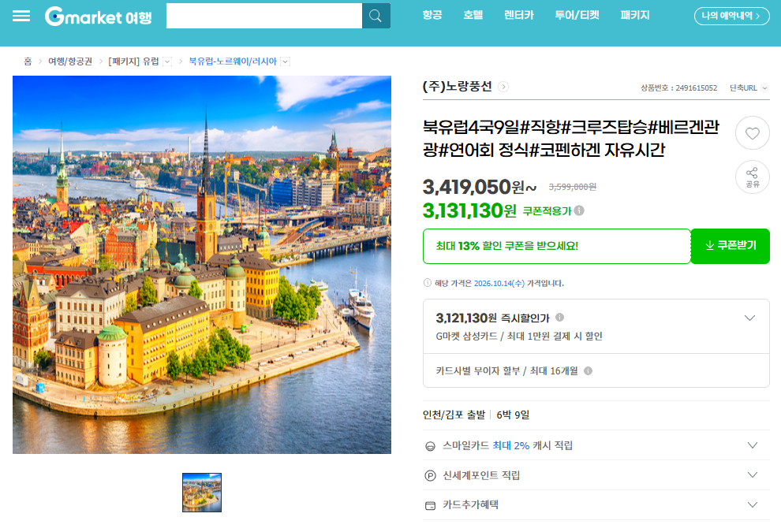Select the Stockholm photo thumbnail
Image resolution: width=781 pixels, height=532 pixels.
(x=202, y=492)
